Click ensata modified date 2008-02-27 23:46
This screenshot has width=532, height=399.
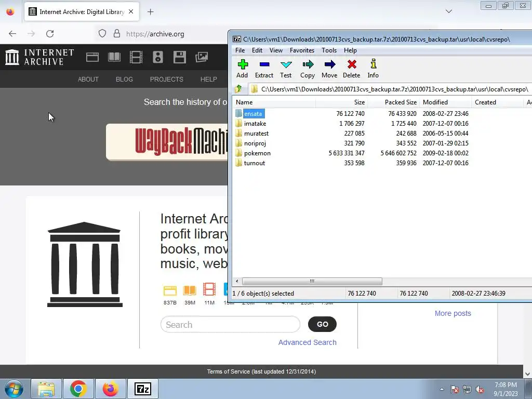(x=445, y=114)
